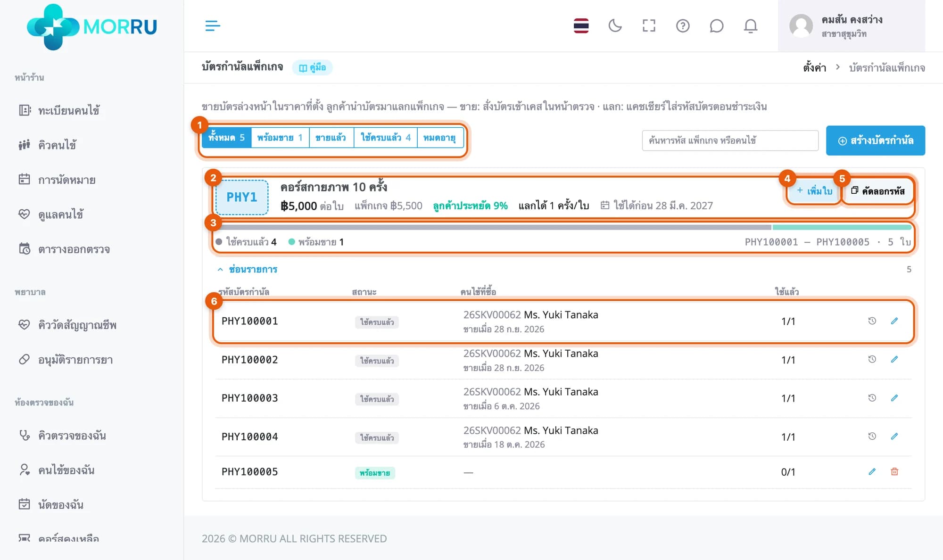This screenshot has width=943, height=560.
Task: Select the ทั้งหมด 5 filter tab
Action: tap(227, 138)
